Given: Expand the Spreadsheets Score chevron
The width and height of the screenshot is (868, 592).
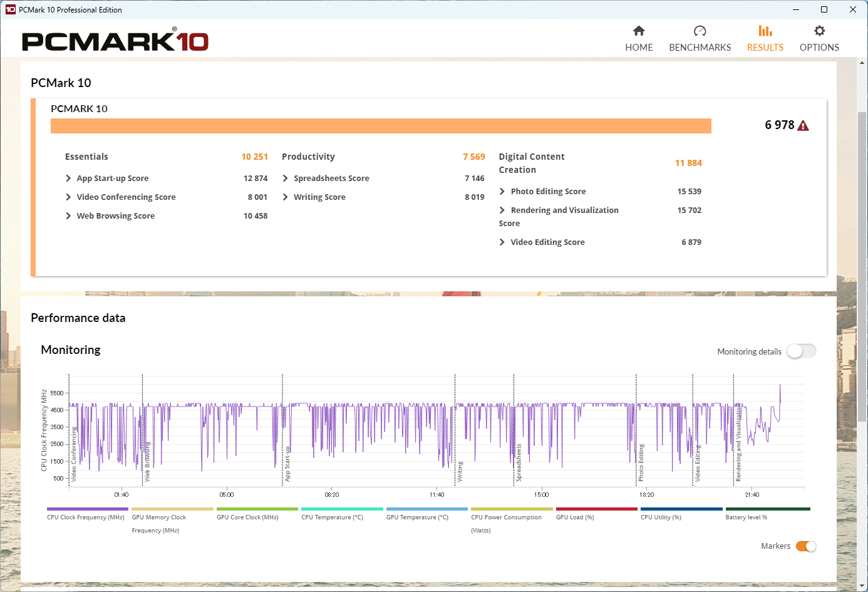Looking at the screenshot, I should (286, 179).
